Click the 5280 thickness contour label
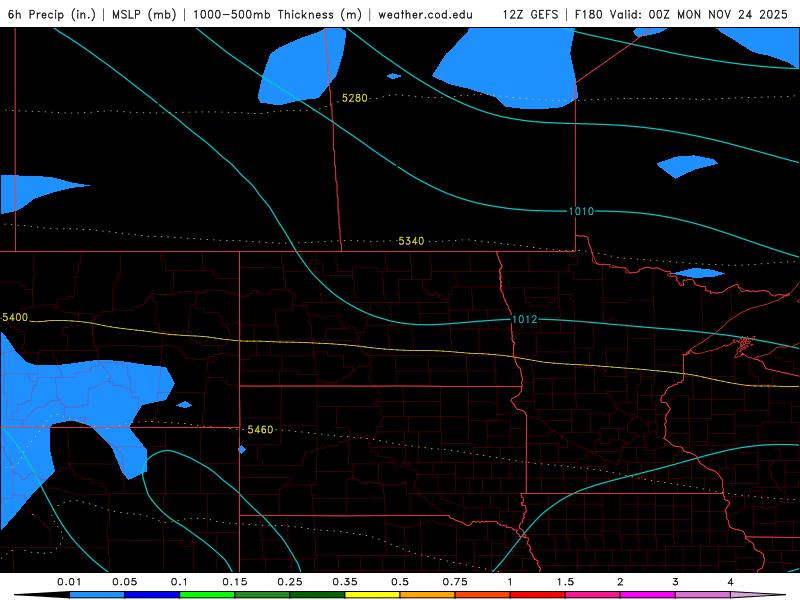Image resolution: width=800 pixels, height=600 pixels. coord(355,98)
